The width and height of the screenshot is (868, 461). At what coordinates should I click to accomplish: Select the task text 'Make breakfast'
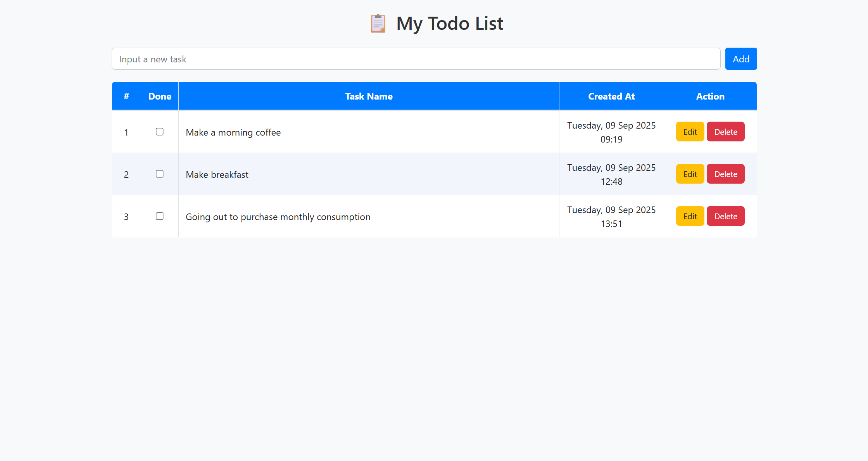pos(217,174)
